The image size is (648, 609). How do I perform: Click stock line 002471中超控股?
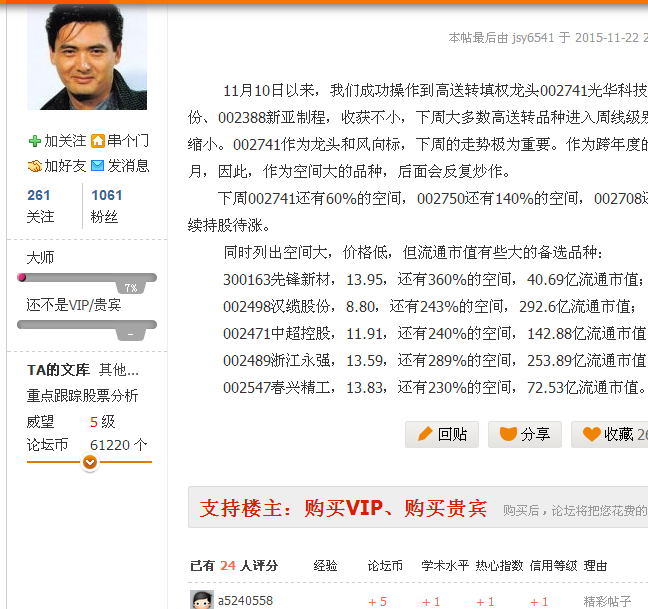[435, 333]
